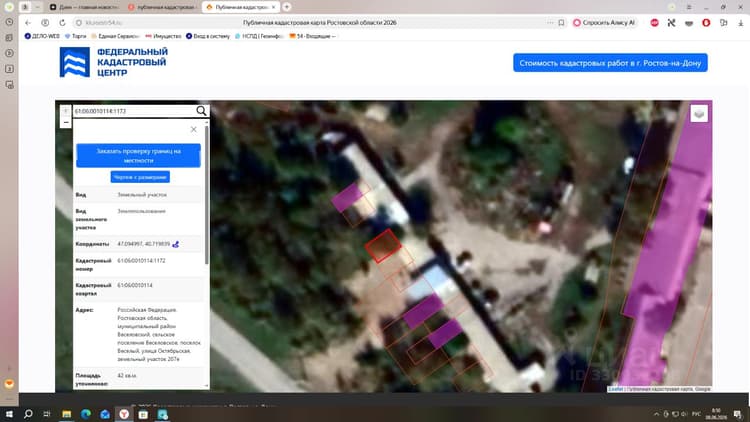Close the parcel info panel with X
Image resolution: width=750 pixels, height=422 pixels.
(x=193, y=130)
